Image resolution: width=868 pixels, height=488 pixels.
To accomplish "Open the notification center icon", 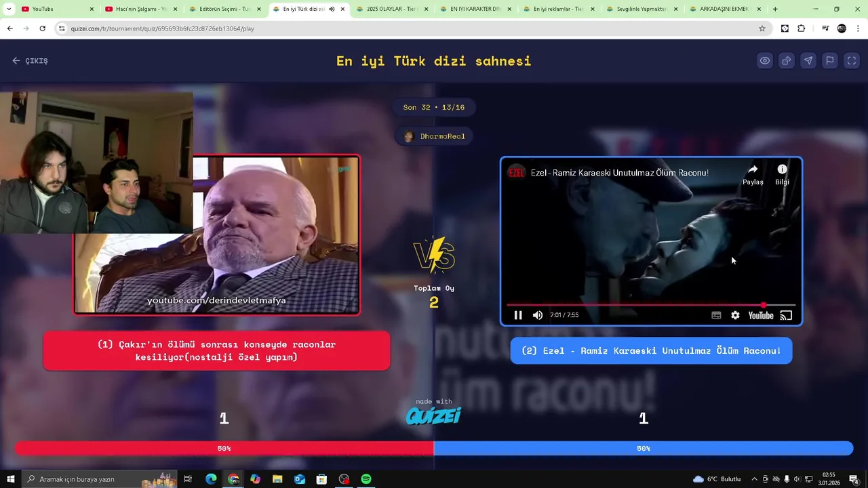I will (x=854, y=479).
